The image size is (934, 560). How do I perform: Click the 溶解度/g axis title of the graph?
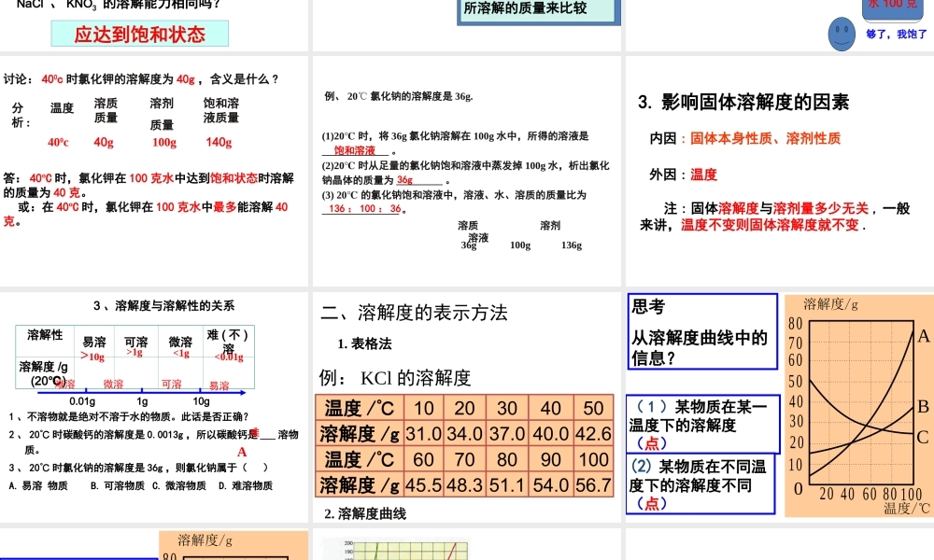click(x=831, y=304)
